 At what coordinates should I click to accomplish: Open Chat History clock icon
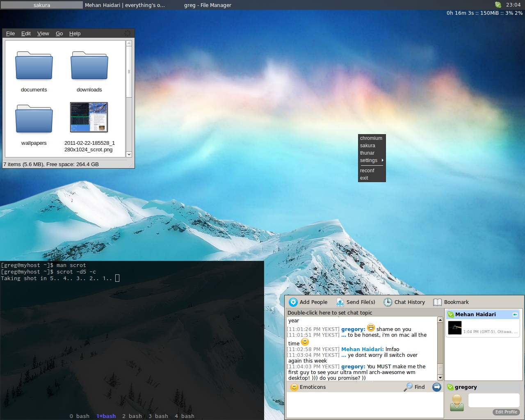point(388,302)
